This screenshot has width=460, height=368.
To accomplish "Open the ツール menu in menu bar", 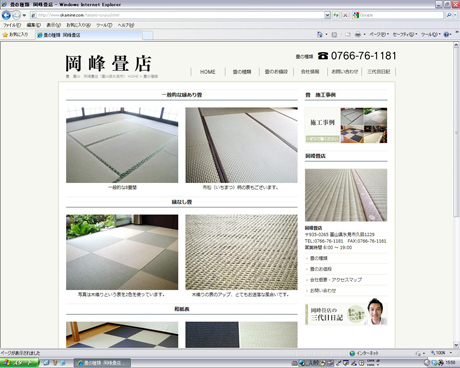I will (104, 25).
